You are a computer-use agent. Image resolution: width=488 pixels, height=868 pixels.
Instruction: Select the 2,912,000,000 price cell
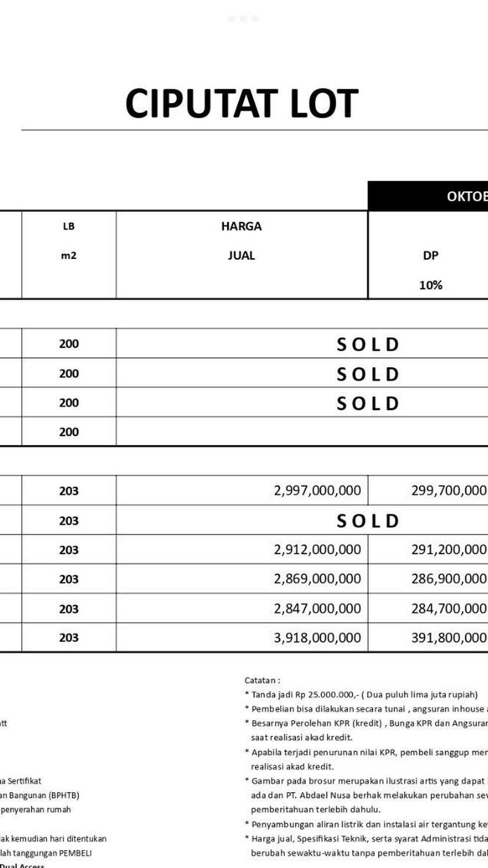[x=317, y=550]
